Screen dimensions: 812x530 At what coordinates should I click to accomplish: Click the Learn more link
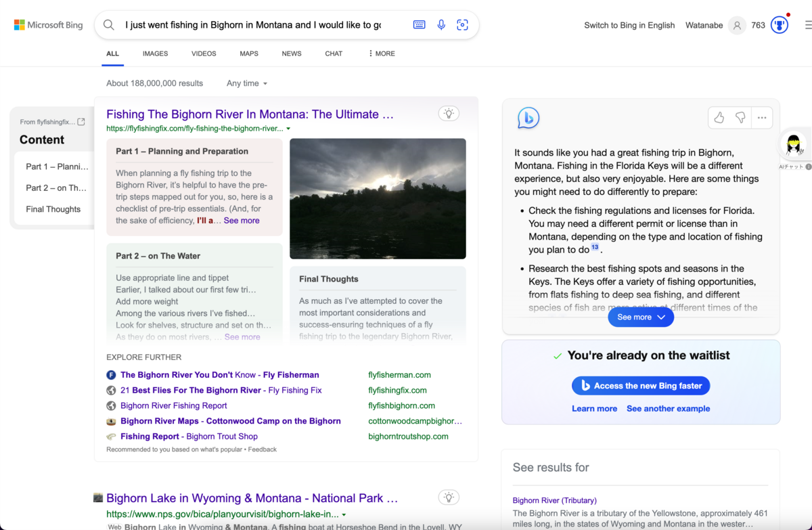point(594,409)
